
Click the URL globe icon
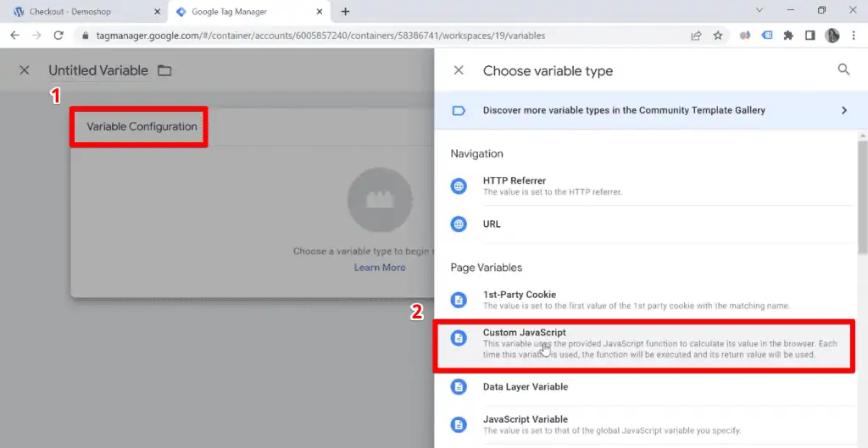coord(459,224)
